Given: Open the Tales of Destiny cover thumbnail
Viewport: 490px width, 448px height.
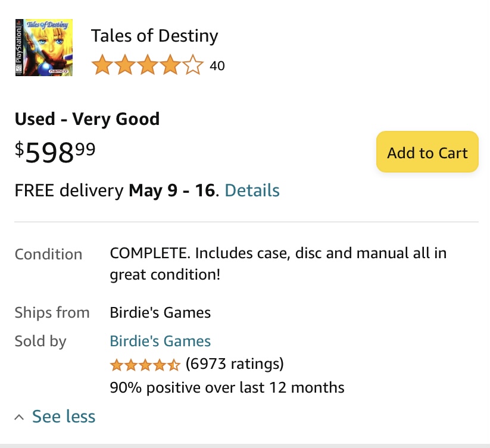Looking at the screenshot, I should (44, 48).
